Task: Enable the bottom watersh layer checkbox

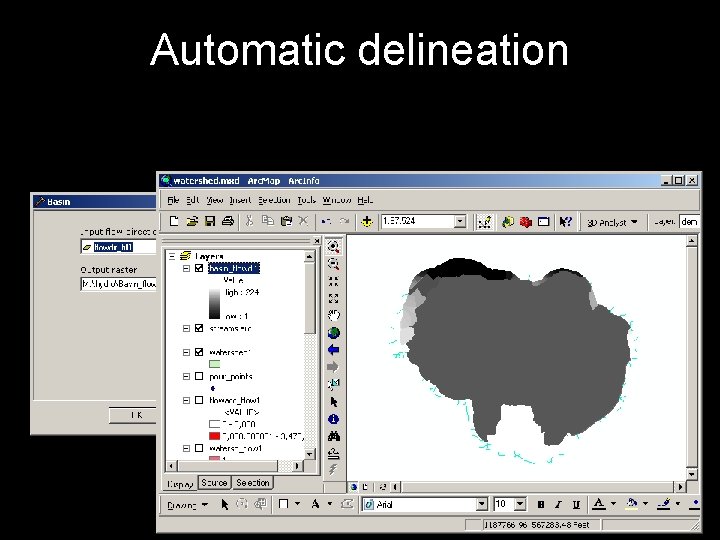Action: [x=199, y=448]
